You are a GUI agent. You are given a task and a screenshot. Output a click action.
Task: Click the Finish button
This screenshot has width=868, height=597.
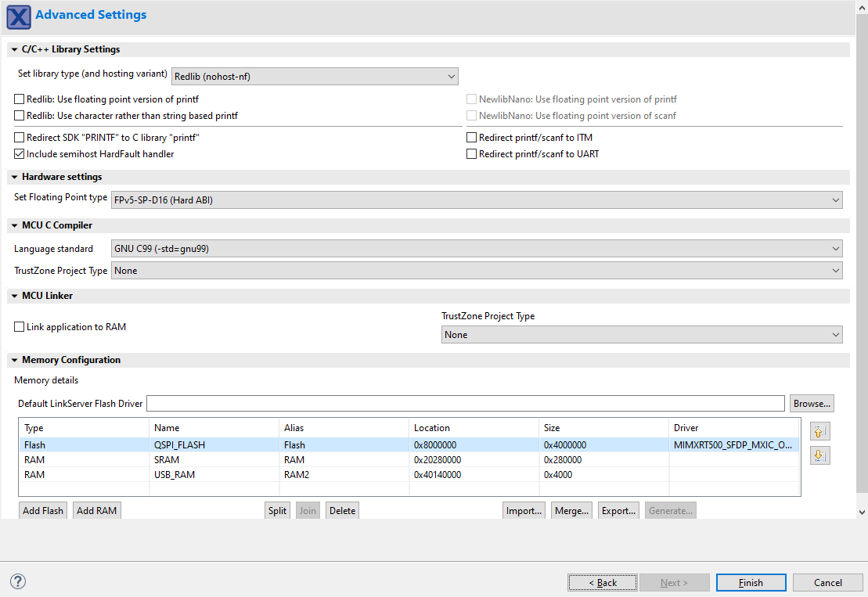[x=751, y=583]
